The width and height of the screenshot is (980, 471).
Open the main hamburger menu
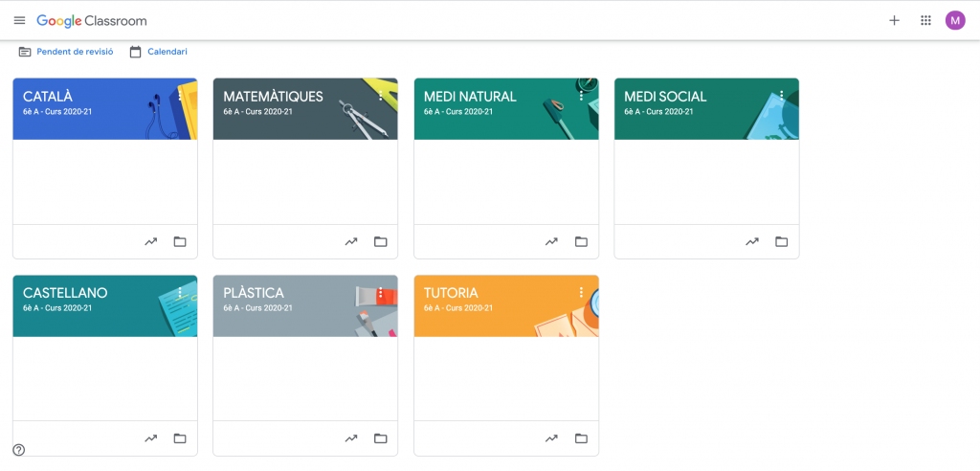click(19, 20)
